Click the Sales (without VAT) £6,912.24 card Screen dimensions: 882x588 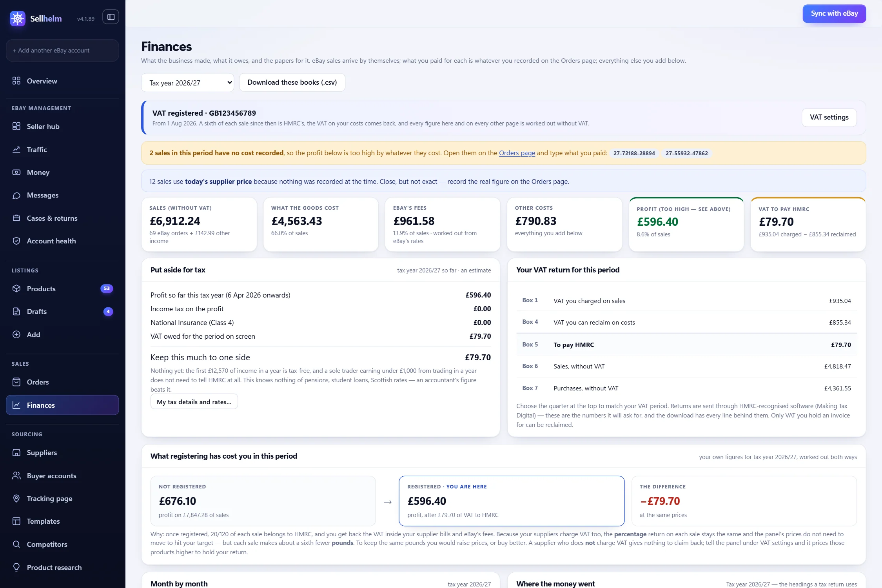pyautogui.click(x=199, y=224)
